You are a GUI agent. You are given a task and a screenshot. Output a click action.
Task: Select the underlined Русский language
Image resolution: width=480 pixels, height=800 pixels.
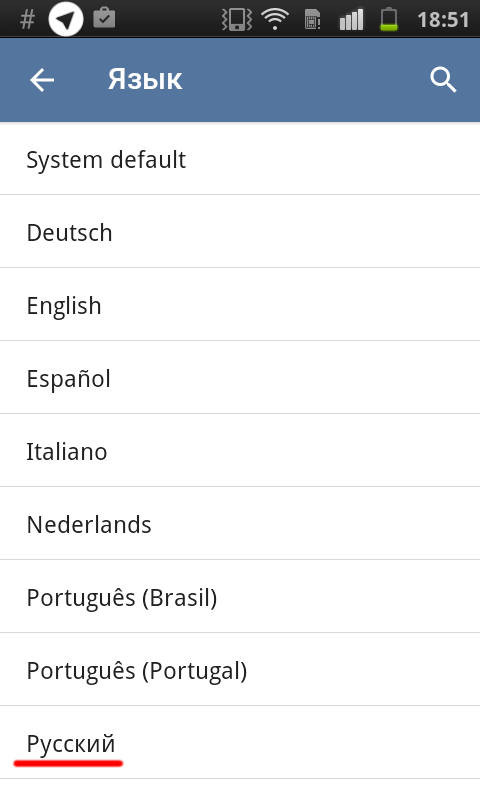pos(240,742)
